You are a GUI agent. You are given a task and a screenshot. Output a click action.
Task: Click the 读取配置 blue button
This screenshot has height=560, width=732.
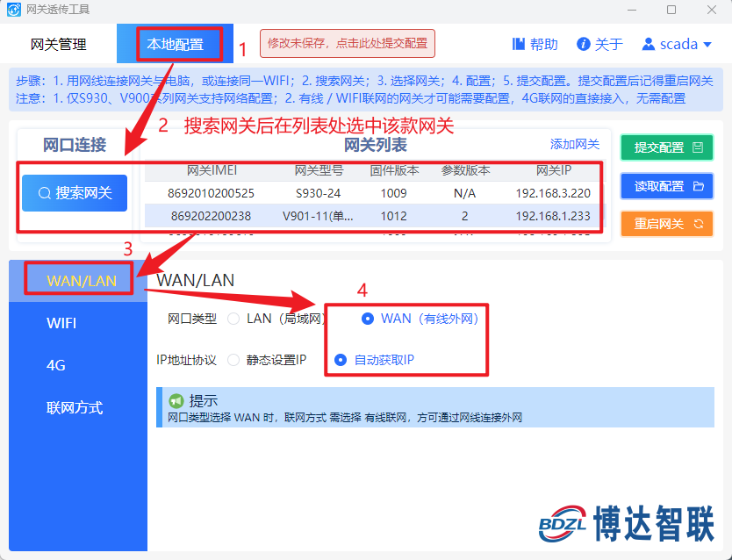(x=667, y=186)
